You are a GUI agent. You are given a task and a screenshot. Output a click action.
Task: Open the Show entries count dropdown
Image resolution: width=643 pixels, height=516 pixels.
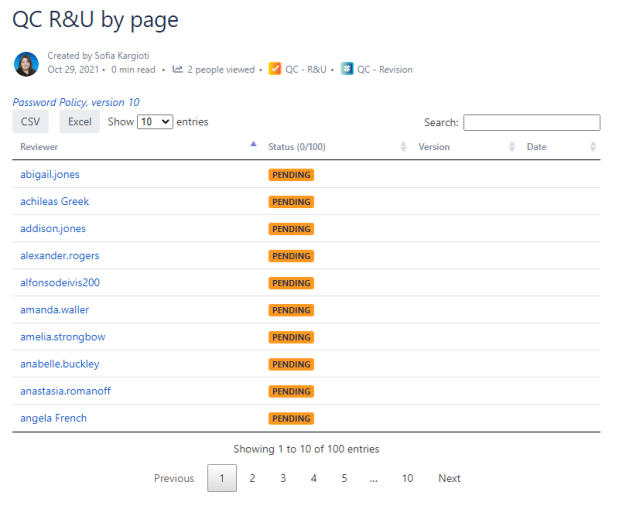(x=155, y=122)
